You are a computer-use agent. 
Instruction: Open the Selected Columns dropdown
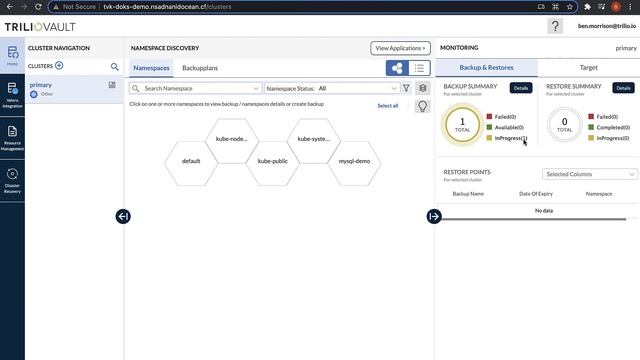589,174
